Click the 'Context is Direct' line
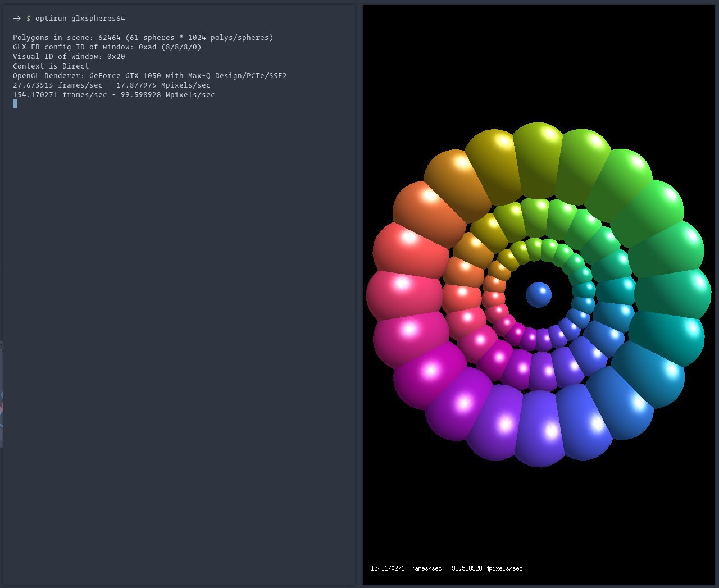The image size is (719, 588). click(51, 66)
